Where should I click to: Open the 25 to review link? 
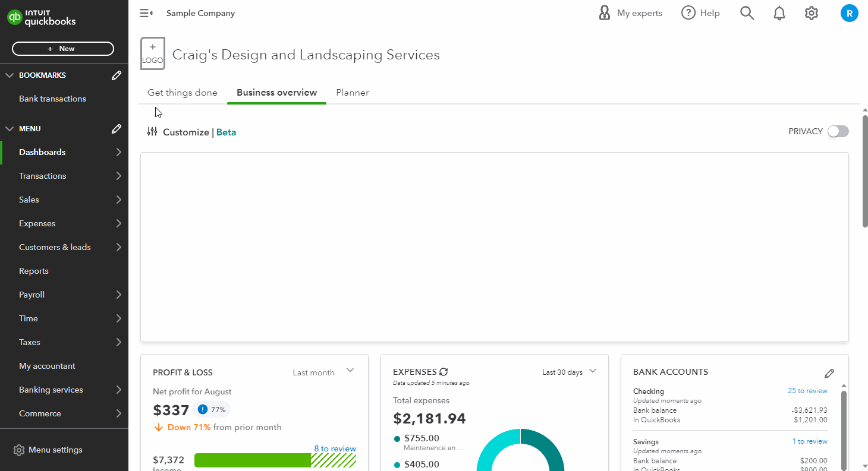[x=807, y=391]
